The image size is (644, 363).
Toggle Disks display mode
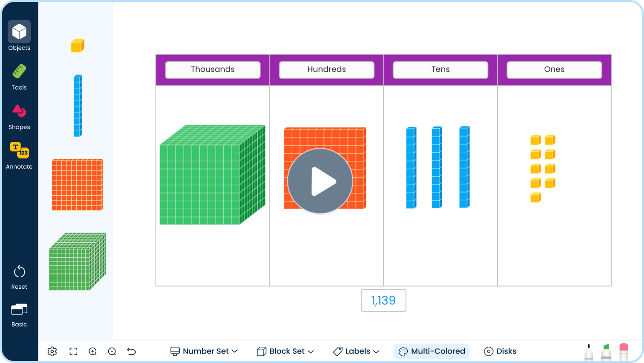tap(500, 352)
